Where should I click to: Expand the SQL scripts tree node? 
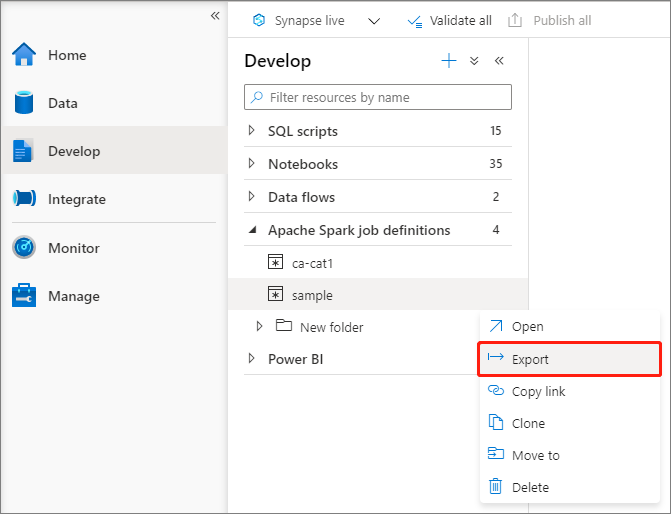pos(251,131)
